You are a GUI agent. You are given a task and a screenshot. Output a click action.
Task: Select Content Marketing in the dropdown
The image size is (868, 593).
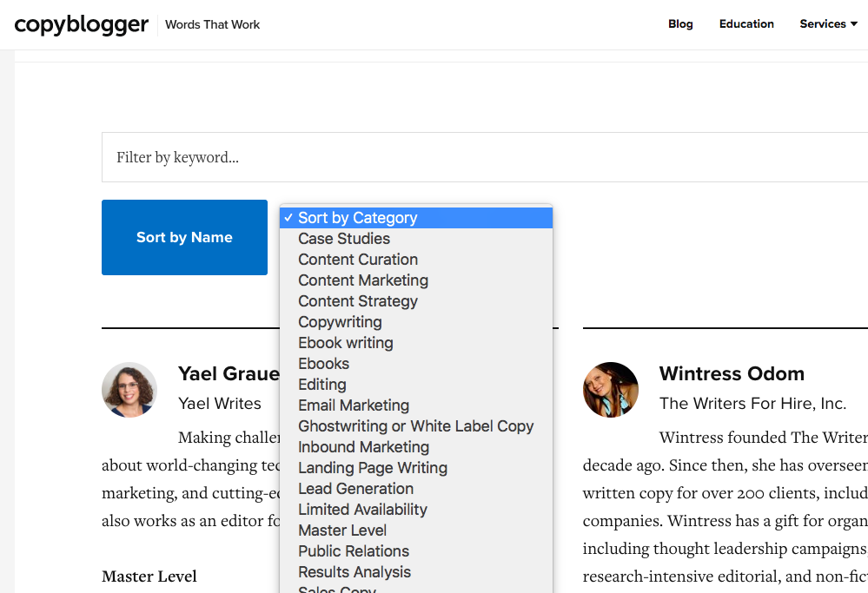[x=363, y=280]
